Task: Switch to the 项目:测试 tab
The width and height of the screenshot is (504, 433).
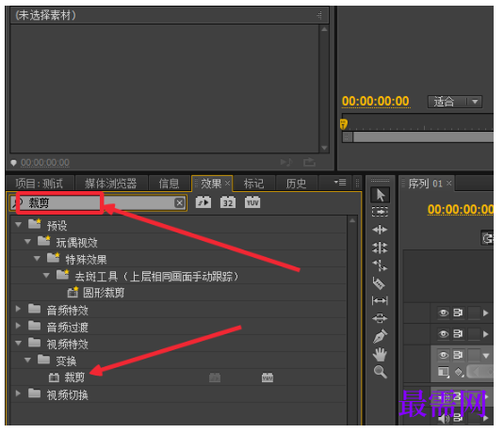Action: [x=40, y=184]
